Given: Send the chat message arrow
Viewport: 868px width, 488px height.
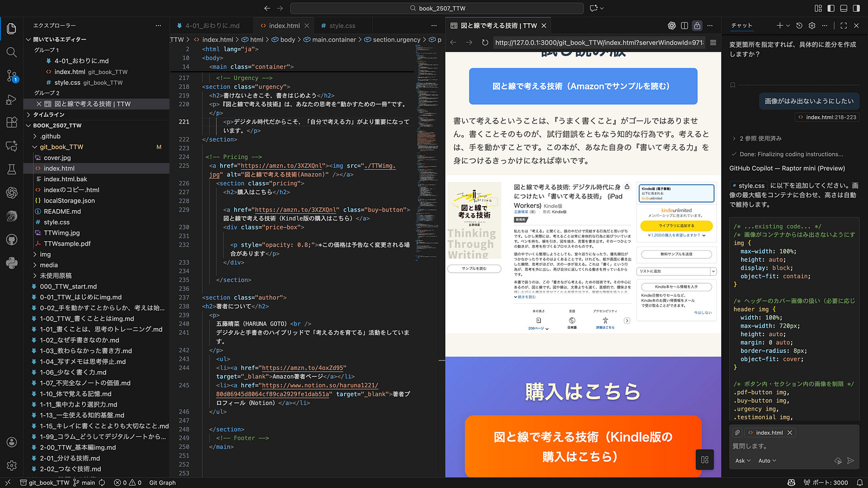Looking at the screenshot, I should coord(851,461).
